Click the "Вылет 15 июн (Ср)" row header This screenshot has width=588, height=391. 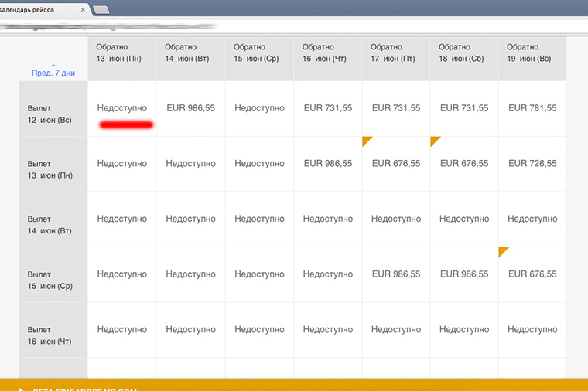(53, 275)
